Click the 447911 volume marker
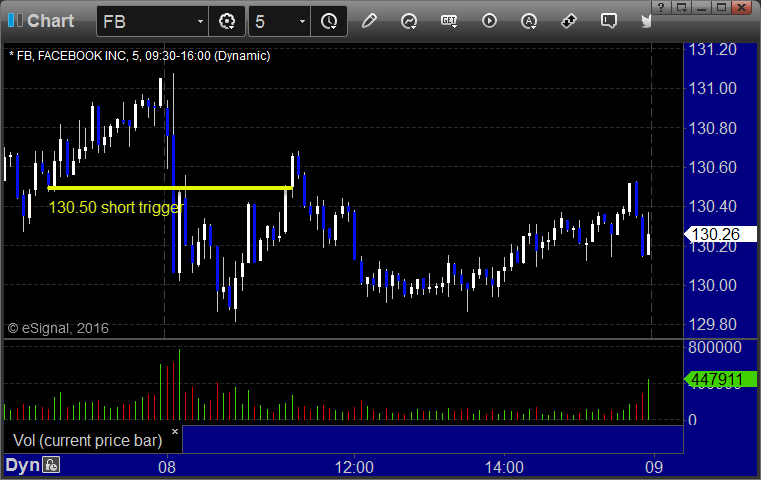The image size is (761, 480). (x=720, y=379)
